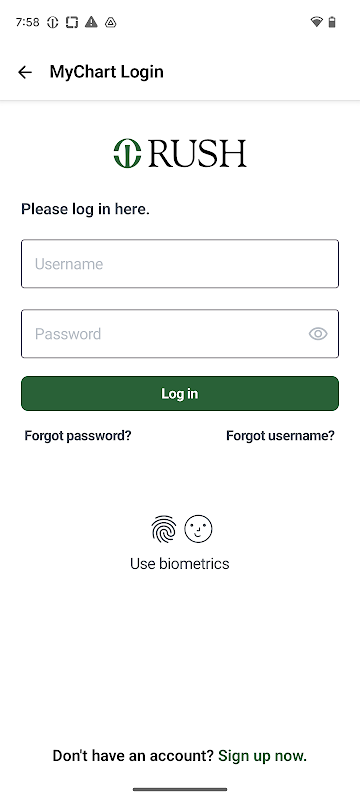This screenshot has width=360, height=800.
Task: Open the Forgot username? link
Action: pos(280,436)
